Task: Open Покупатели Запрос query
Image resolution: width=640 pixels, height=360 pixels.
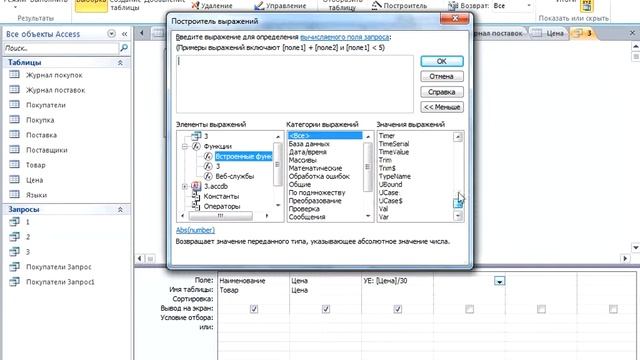Action: 59,267
